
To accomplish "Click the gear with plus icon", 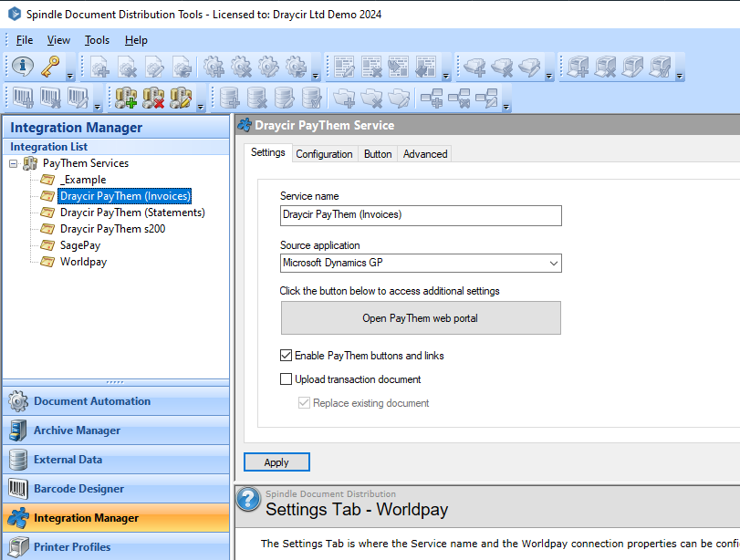I will tap(214, 67).
